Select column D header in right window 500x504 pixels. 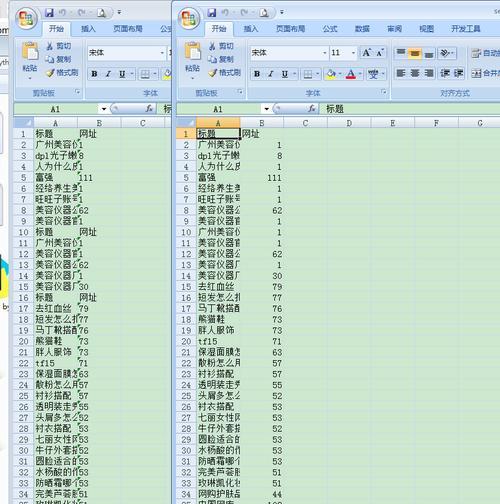click(x=349, y=123)
